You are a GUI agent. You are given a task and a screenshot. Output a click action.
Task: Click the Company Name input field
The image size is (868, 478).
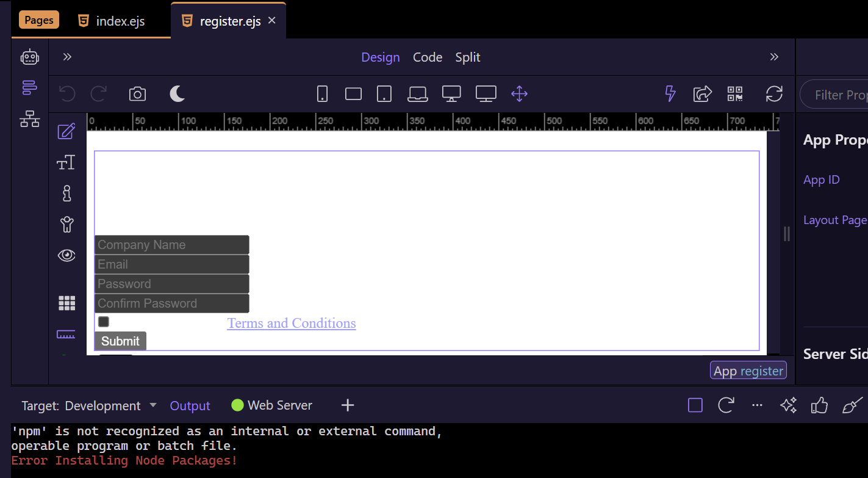[172, 245]
